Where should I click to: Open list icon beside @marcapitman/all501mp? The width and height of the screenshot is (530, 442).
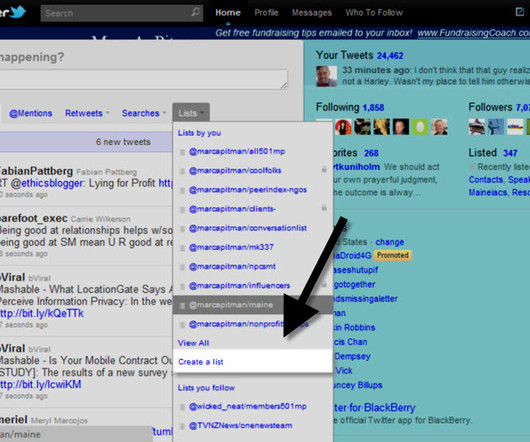coord(182,152)
